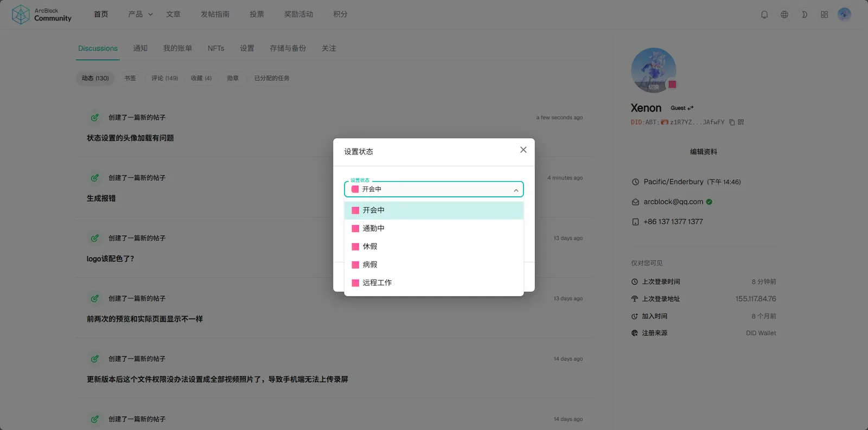Open post 生成报错

pyautogui.click(x=101, y=198)
